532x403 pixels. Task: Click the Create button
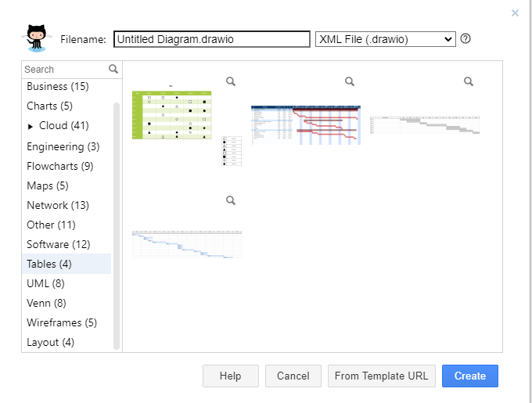(470, 376)
